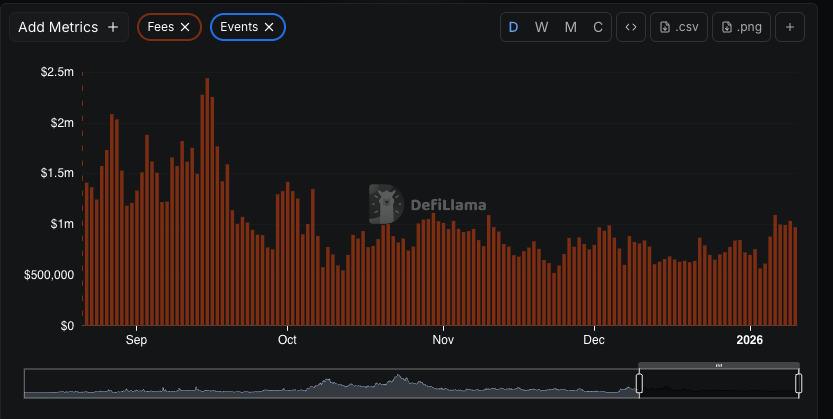
Task: Click the Oct axis label
Action: pos(287,340)
